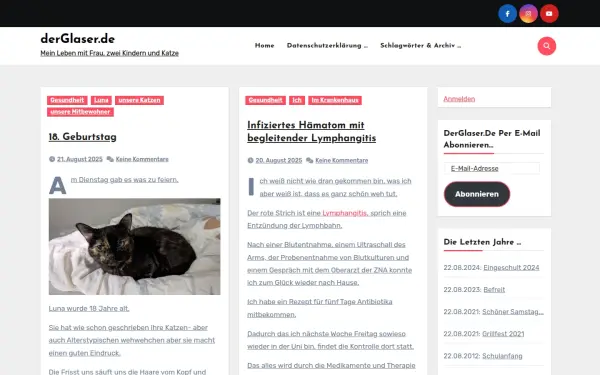Open the cat photo thumbnail
600x375 pixels.
tap(134, 246)
